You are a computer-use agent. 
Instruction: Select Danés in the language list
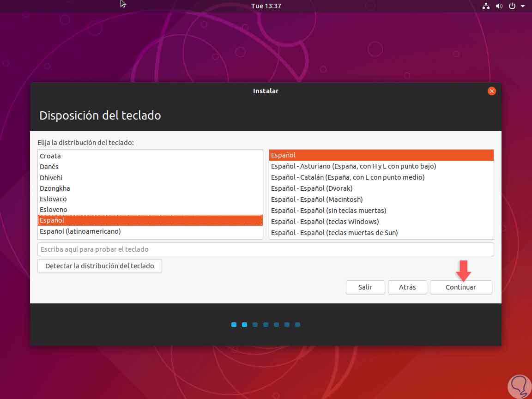click(x=150, y=167)
